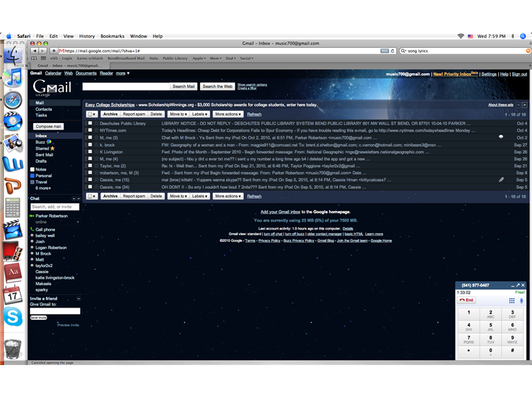Open the top select-all dropdown
Screen dimensions: 532x399
tap(92, 114)
